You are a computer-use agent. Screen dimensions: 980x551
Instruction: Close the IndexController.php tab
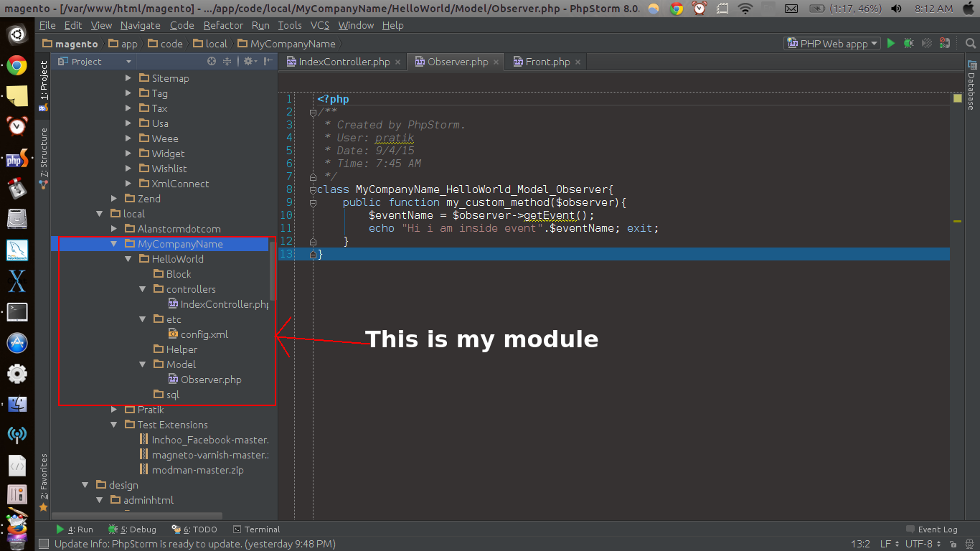398,62
